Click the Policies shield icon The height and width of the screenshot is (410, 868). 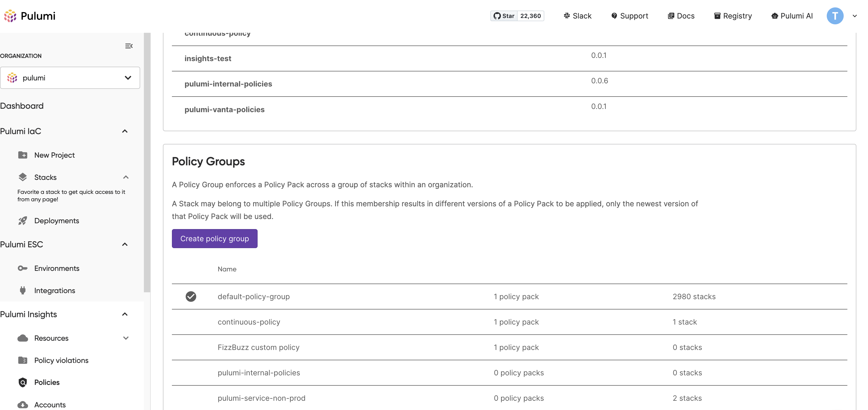tap(22, 382)
